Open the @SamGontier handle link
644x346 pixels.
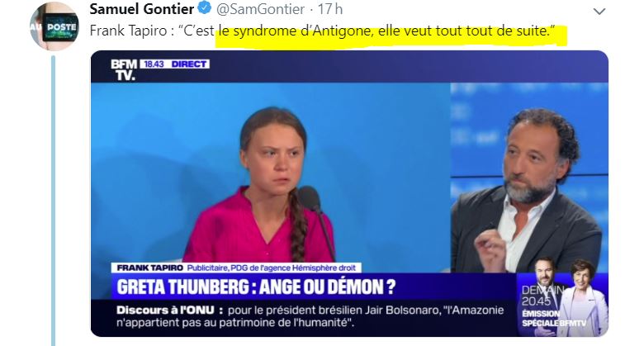coord(260,9)
